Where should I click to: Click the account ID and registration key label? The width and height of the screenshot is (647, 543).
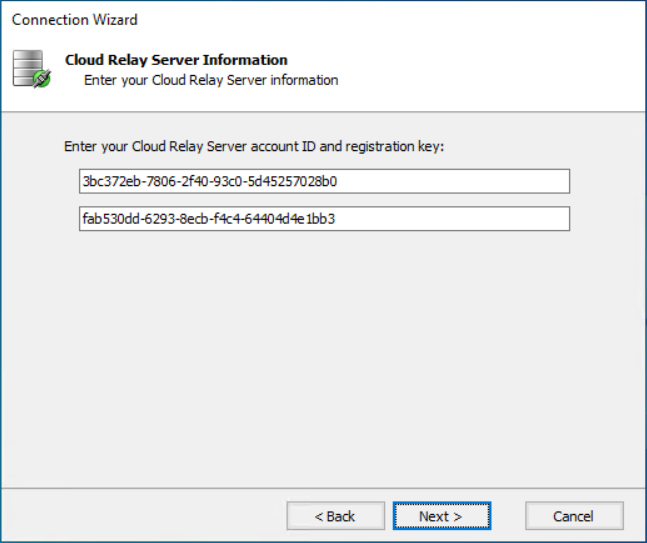253,146
